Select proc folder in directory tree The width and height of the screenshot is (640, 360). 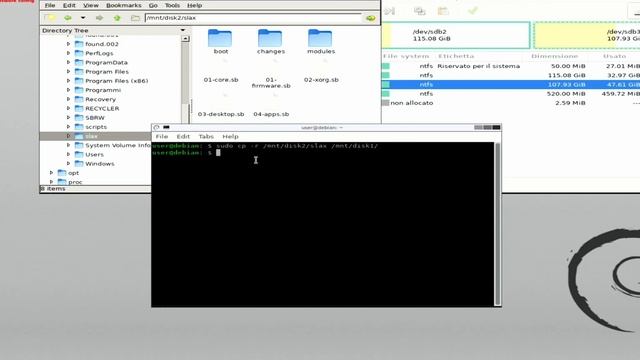pos(75,182)
